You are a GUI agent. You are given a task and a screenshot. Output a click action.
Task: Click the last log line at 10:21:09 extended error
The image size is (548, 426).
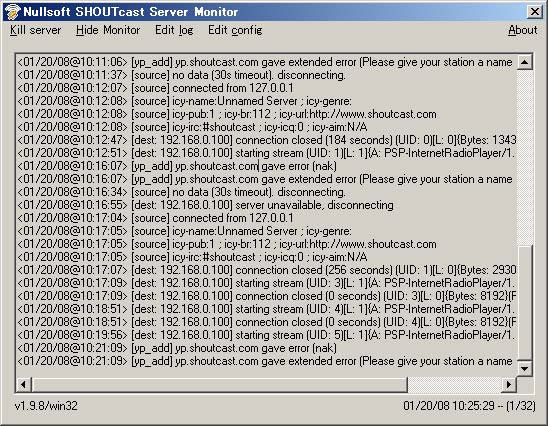pos(265,361)
